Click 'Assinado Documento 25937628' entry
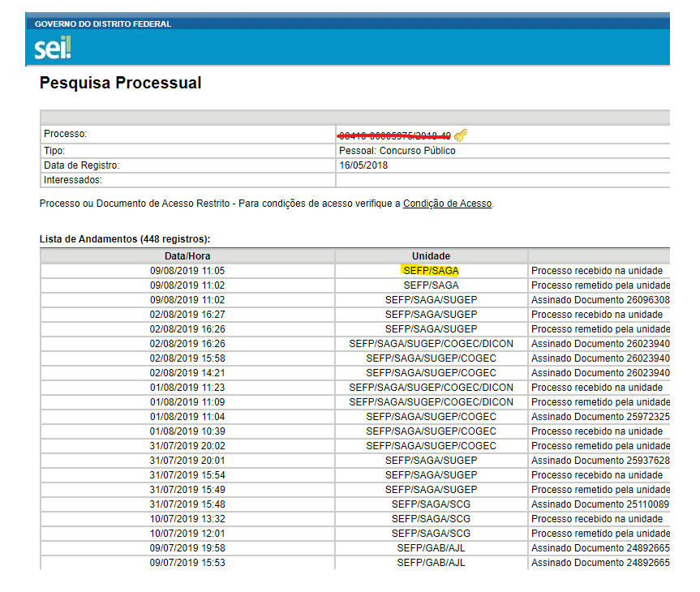This screenshot has height=592, width=700. point(600,461)
